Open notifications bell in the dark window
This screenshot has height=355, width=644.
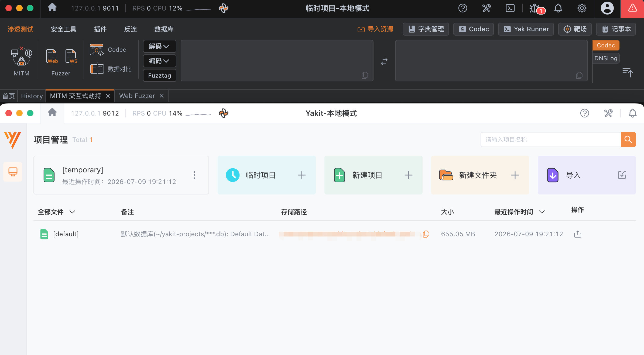click(x=558, y=8)
